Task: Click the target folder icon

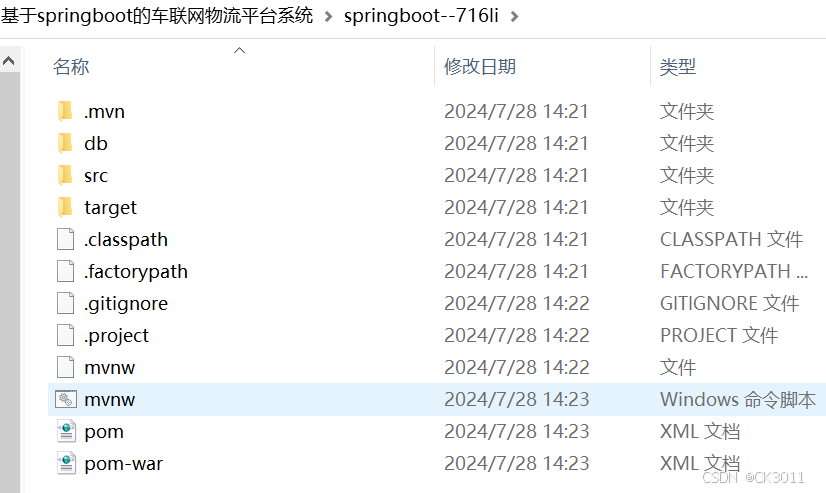Action: click(65, 208)
